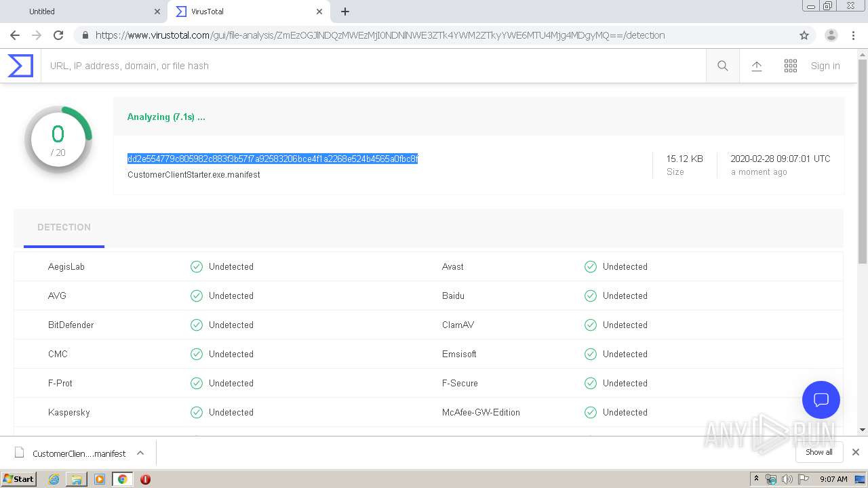This screenshot has width=868, height=488.
Task: Click the upload file icon
Action: point(757,66)
